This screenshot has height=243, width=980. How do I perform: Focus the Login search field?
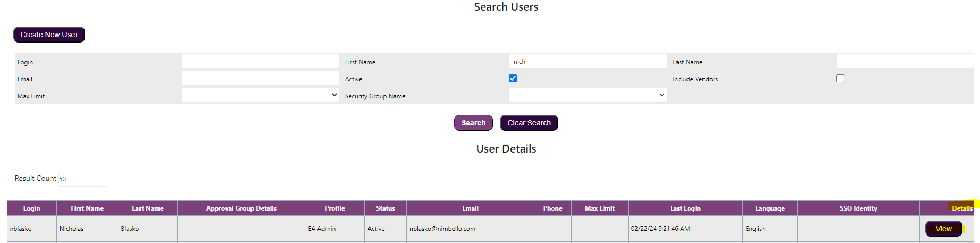coord(261,61)
